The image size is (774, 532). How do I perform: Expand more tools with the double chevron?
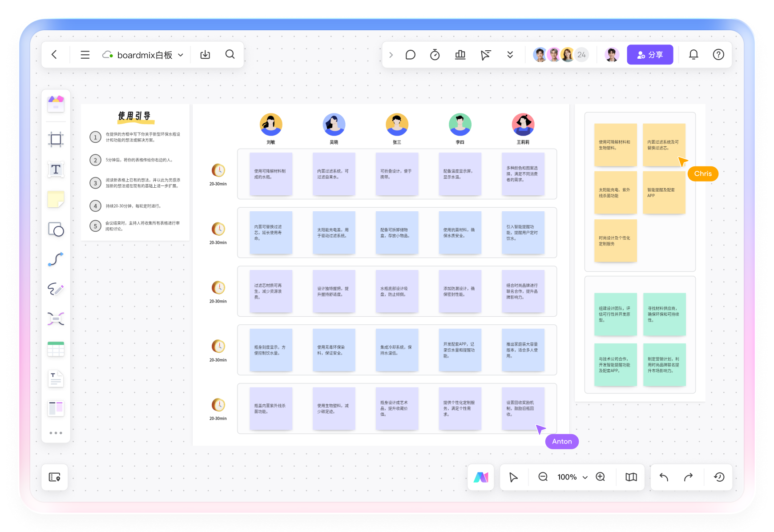pos(510,55)
